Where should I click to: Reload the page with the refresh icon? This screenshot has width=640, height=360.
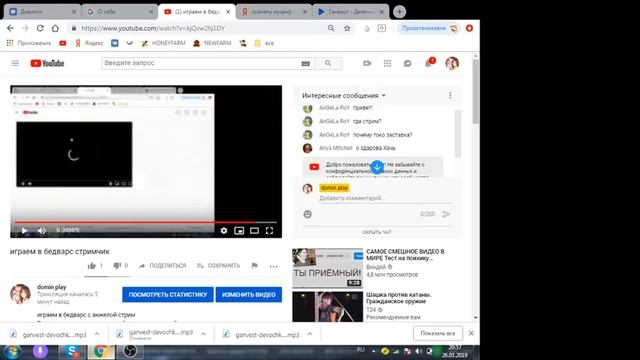(x=40, y=28)
